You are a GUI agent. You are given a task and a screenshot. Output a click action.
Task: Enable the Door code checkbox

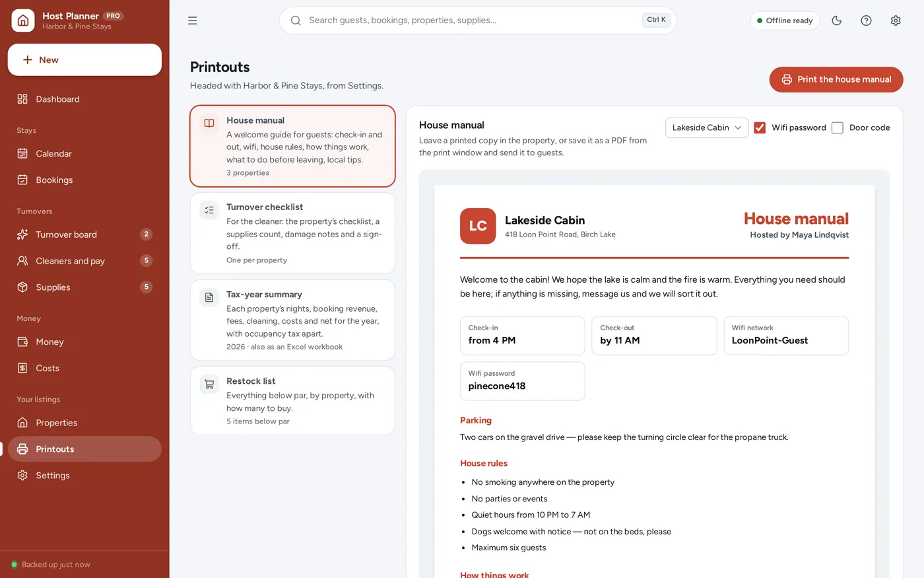[838, 127]
